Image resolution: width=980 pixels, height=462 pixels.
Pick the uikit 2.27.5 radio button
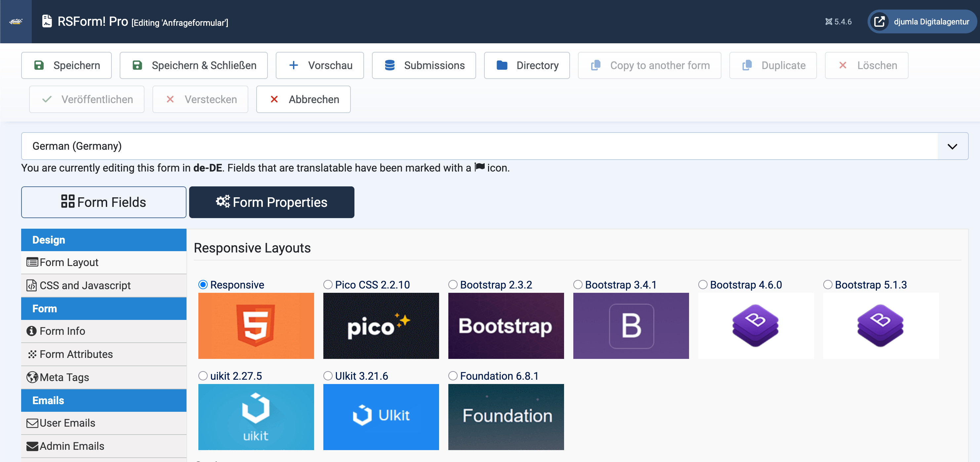(x=203, y=376)
